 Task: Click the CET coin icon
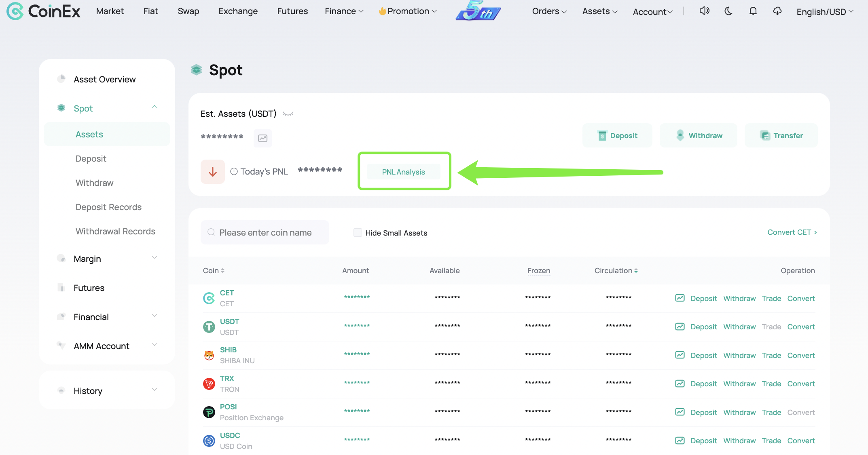[209, 298]
